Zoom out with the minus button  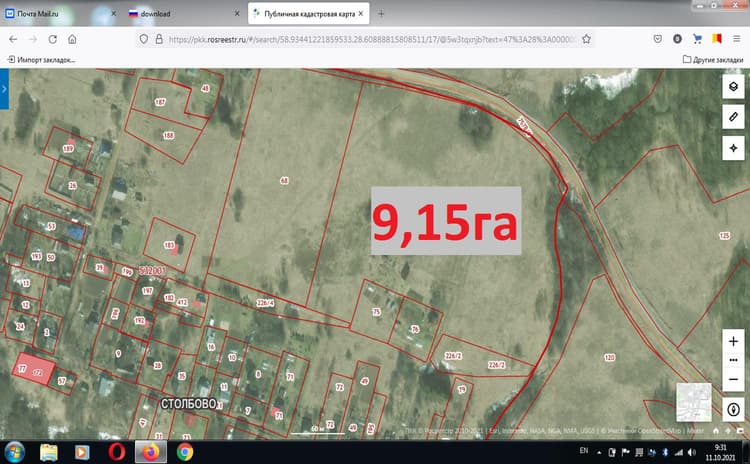click(733, 379)
